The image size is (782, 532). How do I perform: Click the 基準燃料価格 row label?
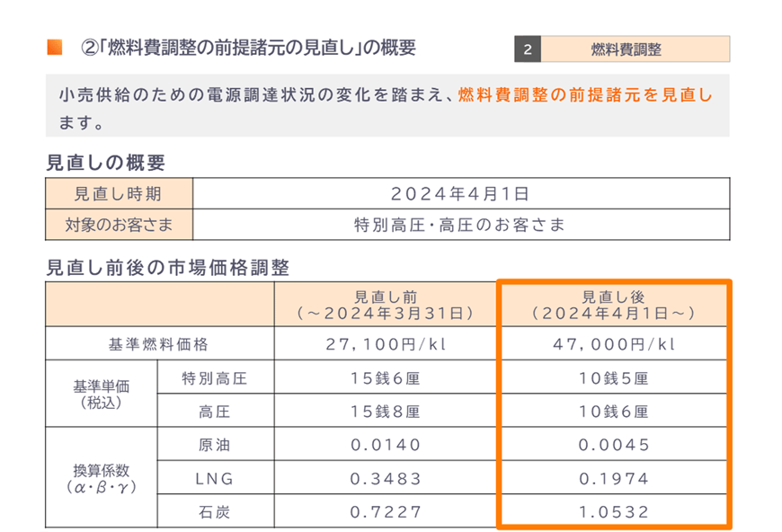(158, 344)
